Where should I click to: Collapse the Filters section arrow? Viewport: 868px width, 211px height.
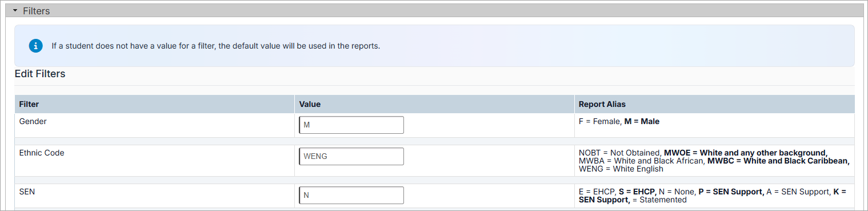tap(15, 10)
